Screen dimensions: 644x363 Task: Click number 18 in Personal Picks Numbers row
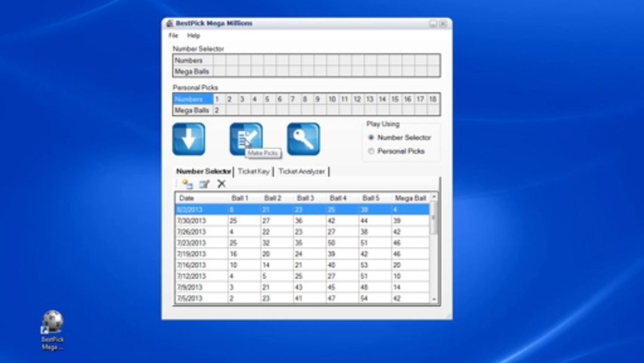[x=433, y=99]
